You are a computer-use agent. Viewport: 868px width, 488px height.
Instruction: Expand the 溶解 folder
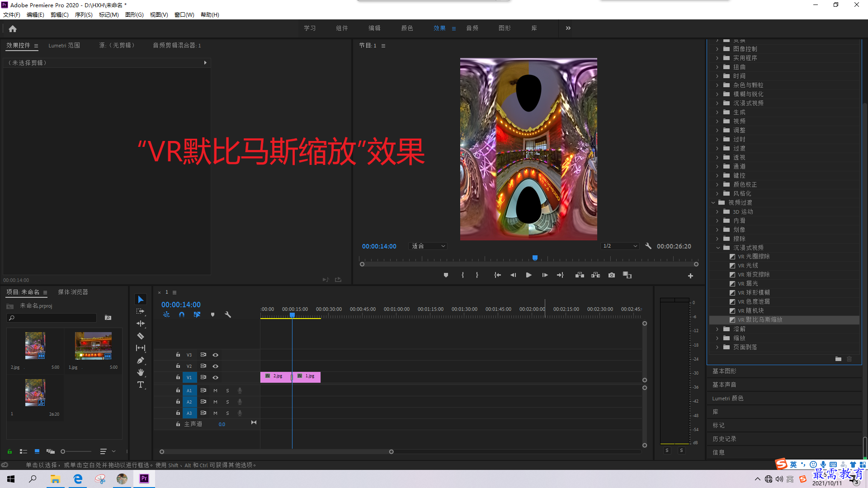(717, 329)
